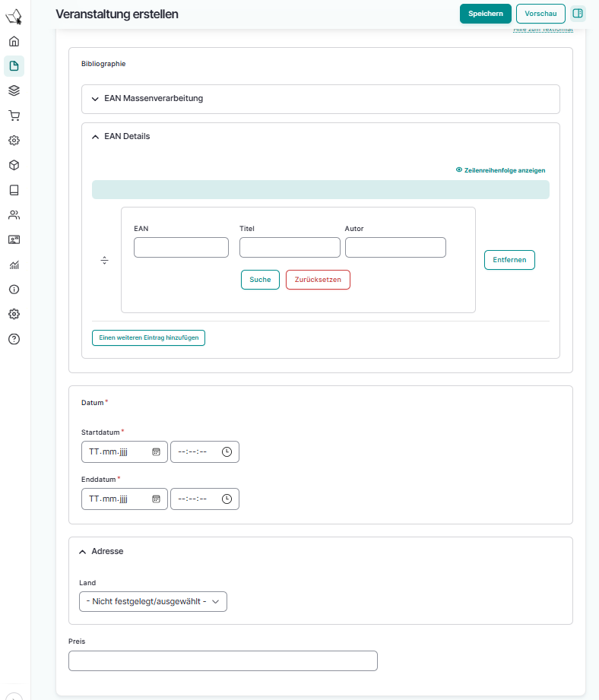
Task: Toggle the side panel icon beside Vorschau
Action: coord(578,14)
